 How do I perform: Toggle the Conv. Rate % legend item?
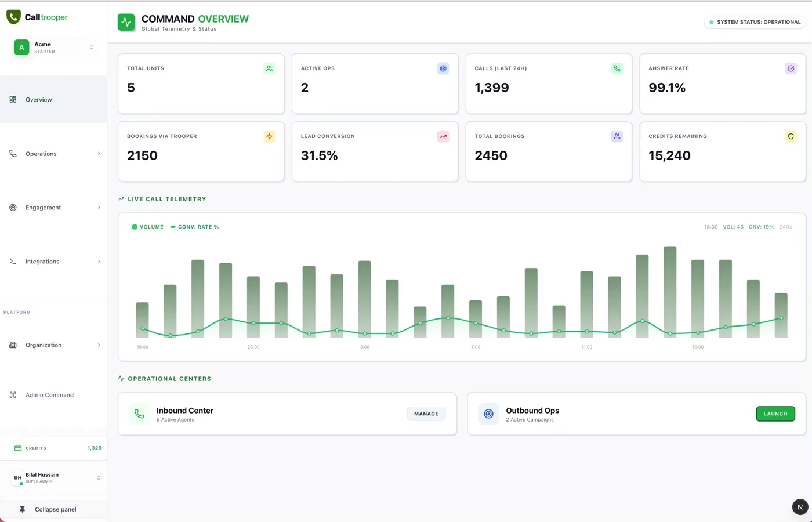pos(195,227)
